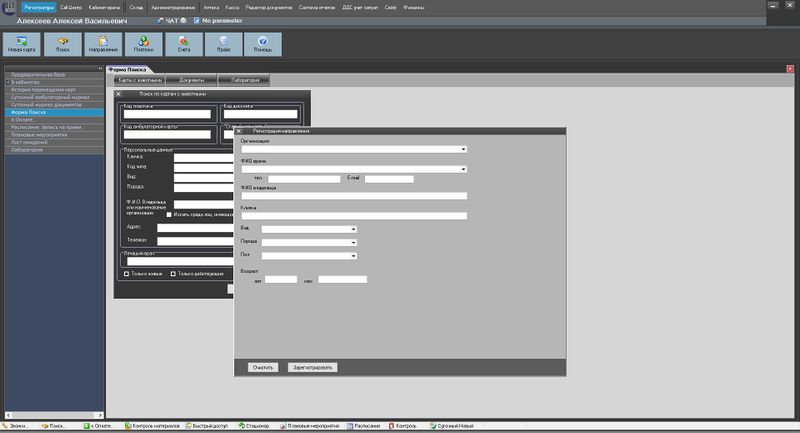Click the Зарегистрировать button
Image resolution: width=800 pixels, height=433 pixels.
[x=313, y=367]
